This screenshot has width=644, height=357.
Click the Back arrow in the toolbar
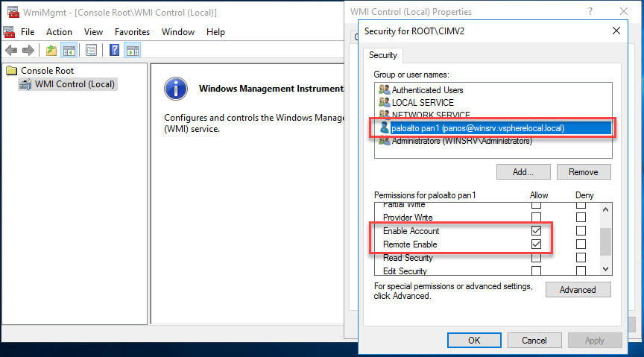(x=11, y=51)
